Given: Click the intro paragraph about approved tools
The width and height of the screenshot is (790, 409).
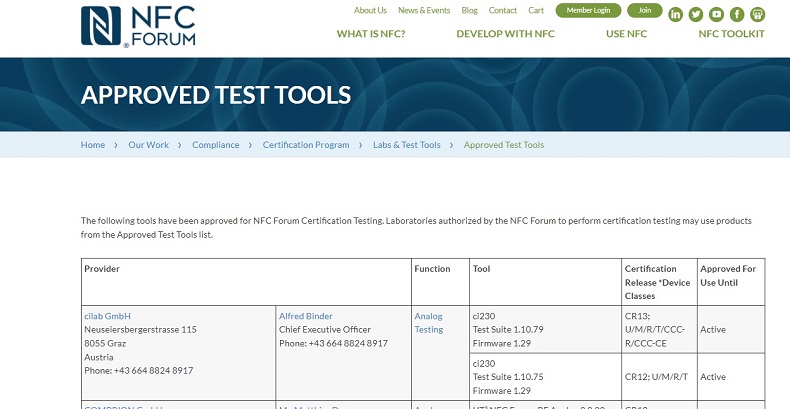Looking at the screenshot, I should (416, 228).
